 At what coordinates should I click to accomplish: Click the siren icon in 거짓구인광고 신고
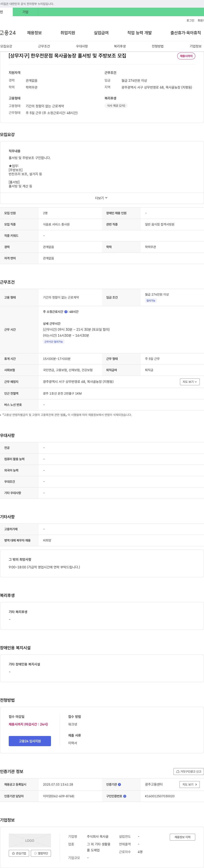[x=178, y=771]
